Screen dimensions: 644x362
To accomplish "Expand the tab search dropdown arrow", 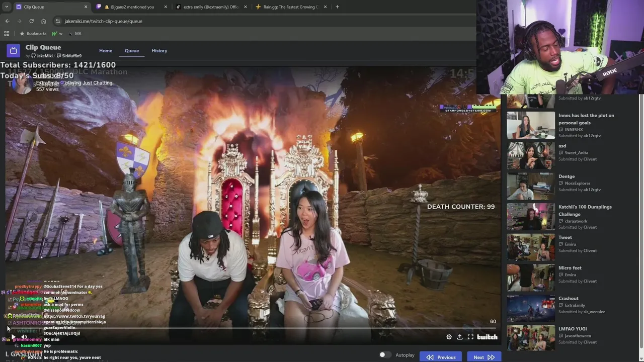I will [x=7, y=7].
